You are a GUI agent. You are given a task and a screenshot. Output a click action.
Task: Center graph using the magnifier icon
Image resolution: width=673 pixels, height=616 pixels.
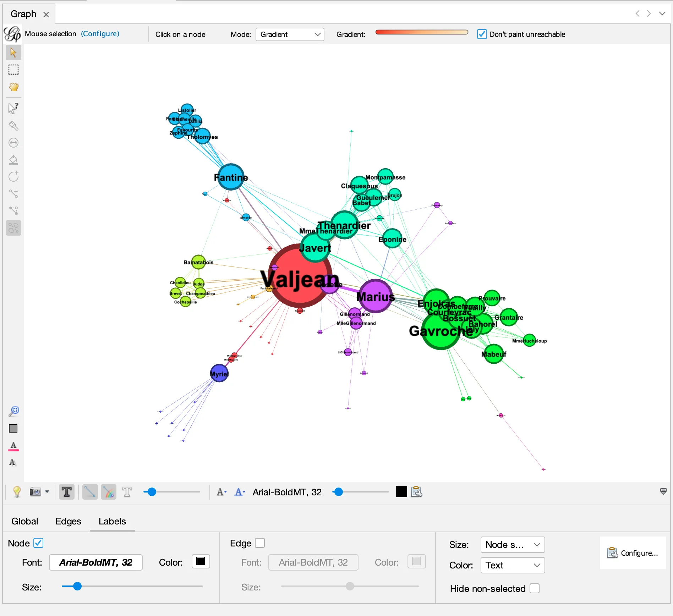point(13,411)
